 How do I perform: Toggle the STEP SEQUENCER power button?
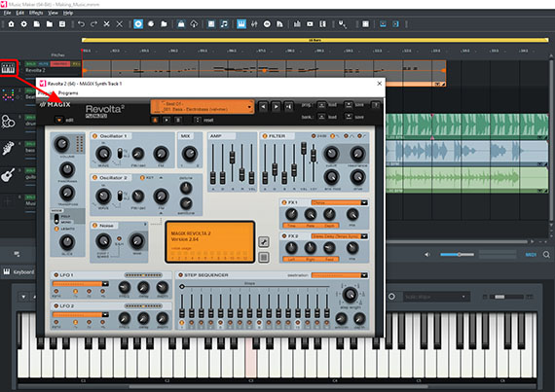pos(180,274)
